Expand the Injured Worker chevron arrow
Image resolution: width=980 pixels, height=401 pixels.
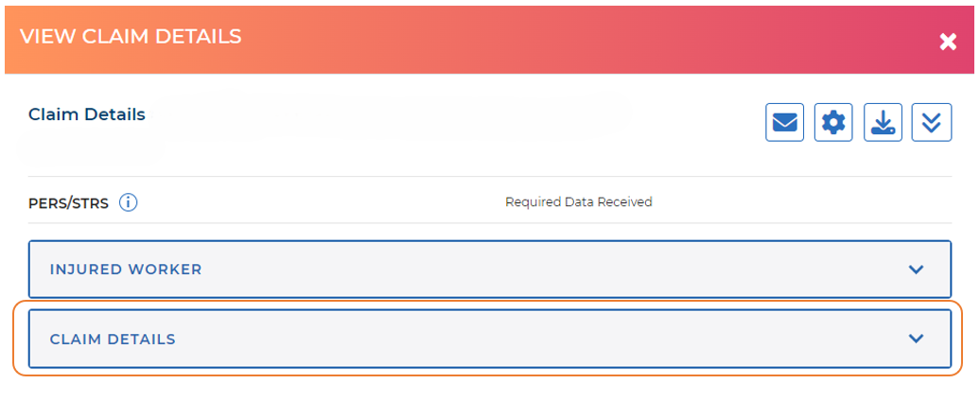916,270
